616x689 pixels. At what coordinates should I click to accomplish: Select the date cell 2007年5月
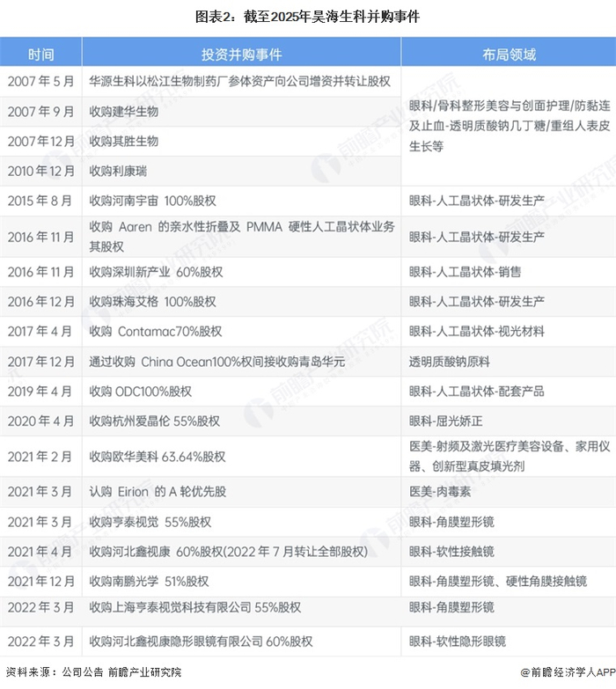[x=40, y=81]
